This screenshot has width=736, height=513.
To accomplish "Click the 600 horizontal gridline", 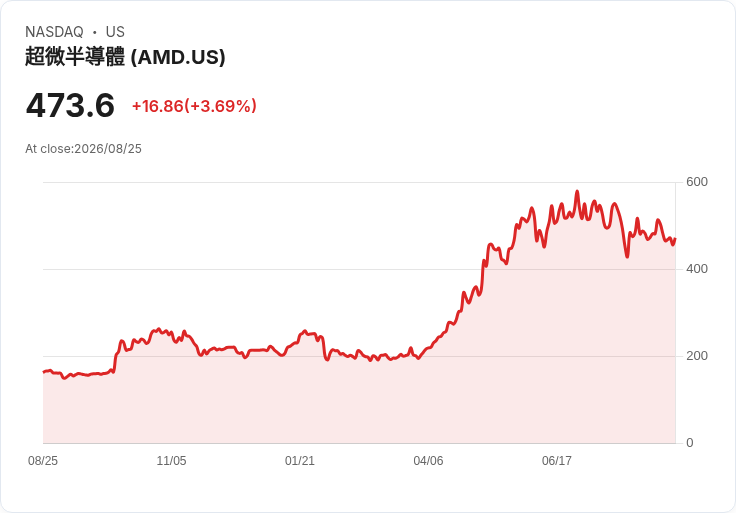I will click(x=359, y=182).
